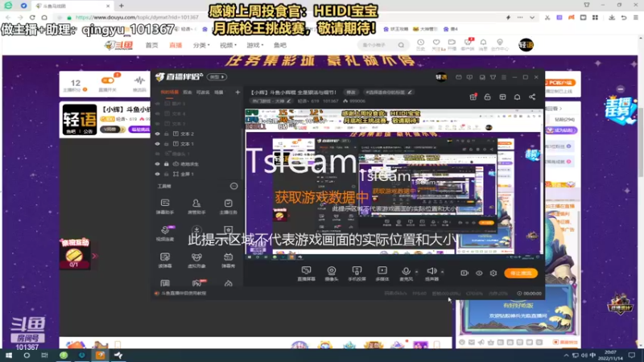The width and height of the screenshot is (644, 362).
Task: Open the 房管助手 tool in the toolbox
Action: [196, 206]
